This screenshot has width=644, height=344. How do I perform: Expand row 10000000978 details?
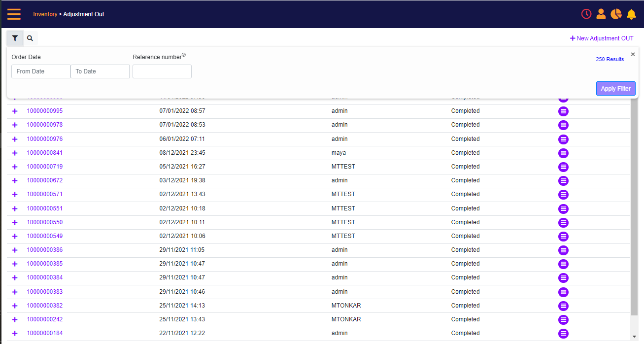point(14,125)
